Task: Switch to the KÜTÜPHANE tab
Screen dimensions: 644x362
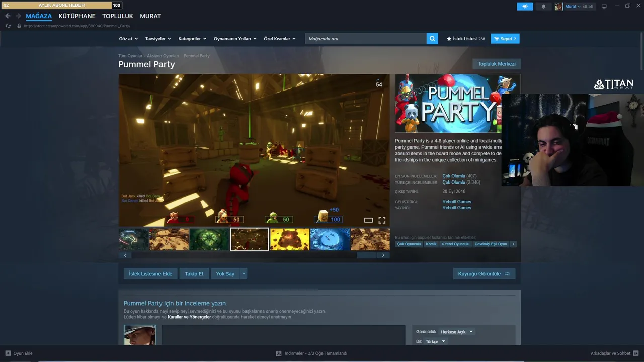Action: 77,16
